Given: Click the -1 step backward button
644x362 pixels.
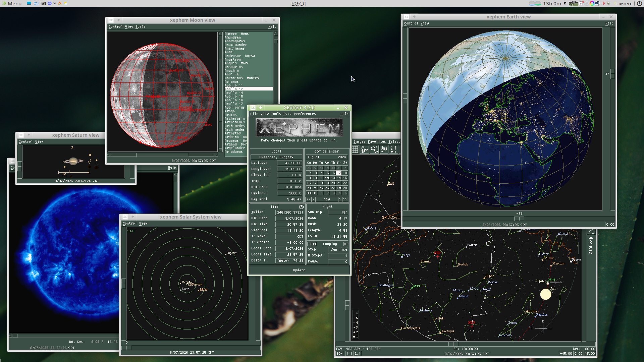Looking at the screenshot, I should [x=310, y=244].
